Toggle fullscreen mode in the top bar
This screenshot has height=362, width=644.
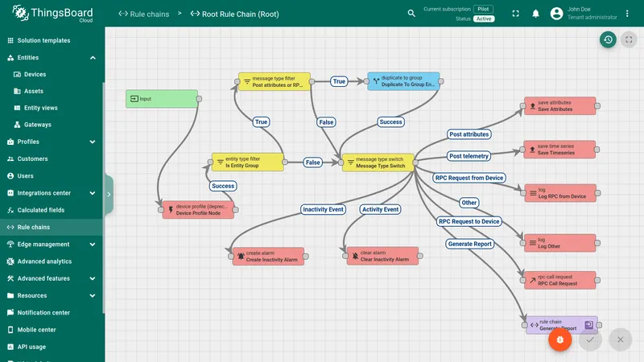(x=515, y=14)
